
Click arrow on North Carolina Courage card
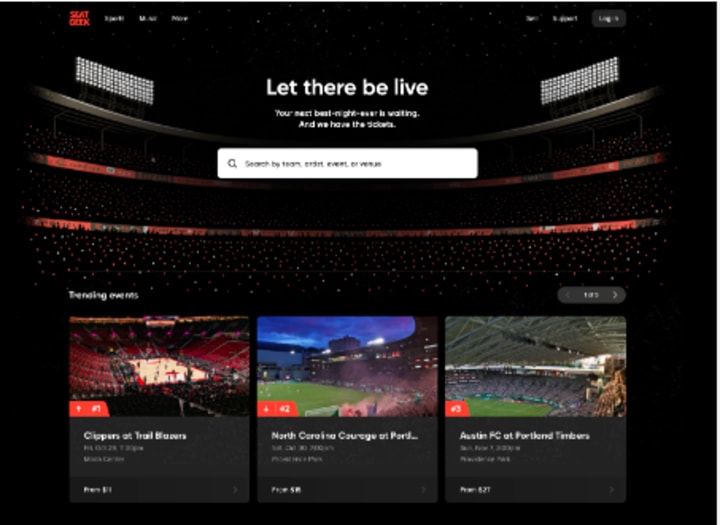coord(423,490)
